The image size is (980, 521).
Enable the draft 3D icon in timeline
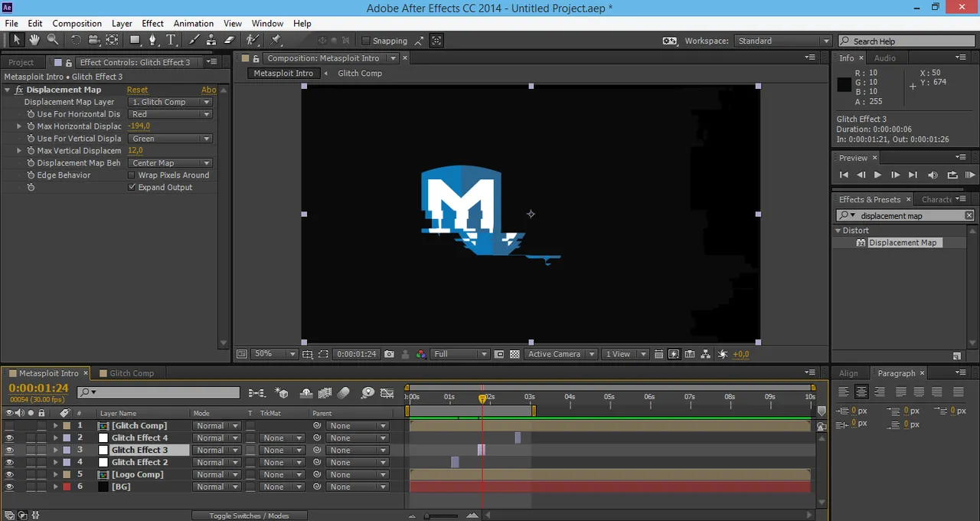point(281,393)
